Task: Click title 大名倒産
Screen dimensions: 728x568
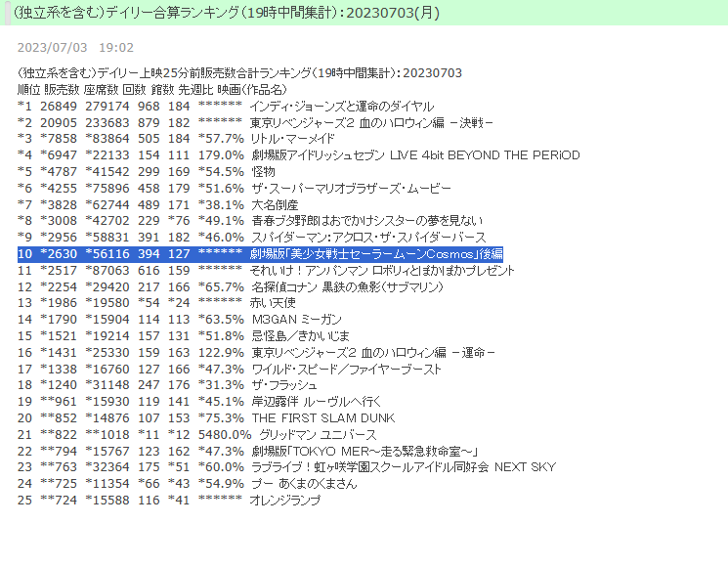Action: [275, 205]
